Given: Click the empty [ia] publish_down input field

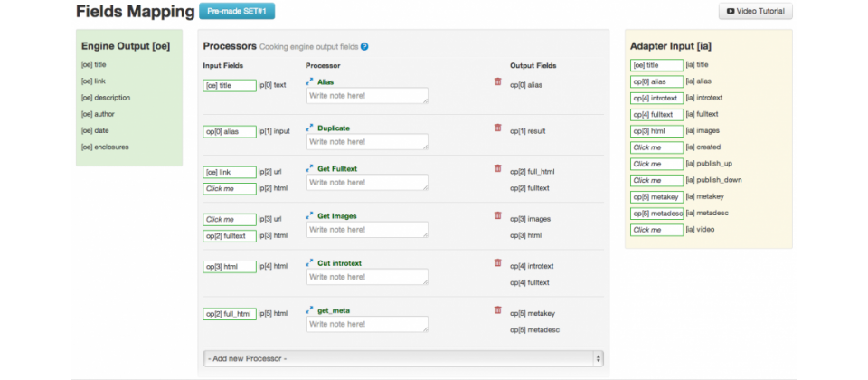Looking at the screenshot, I should pos(656,181).
